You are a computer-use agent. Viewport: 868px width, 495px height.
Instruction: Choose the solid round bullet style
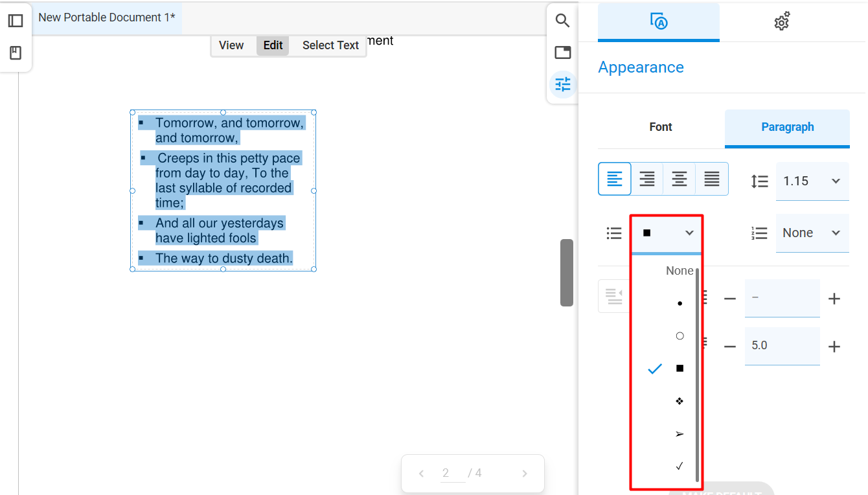tap(680, 303)
